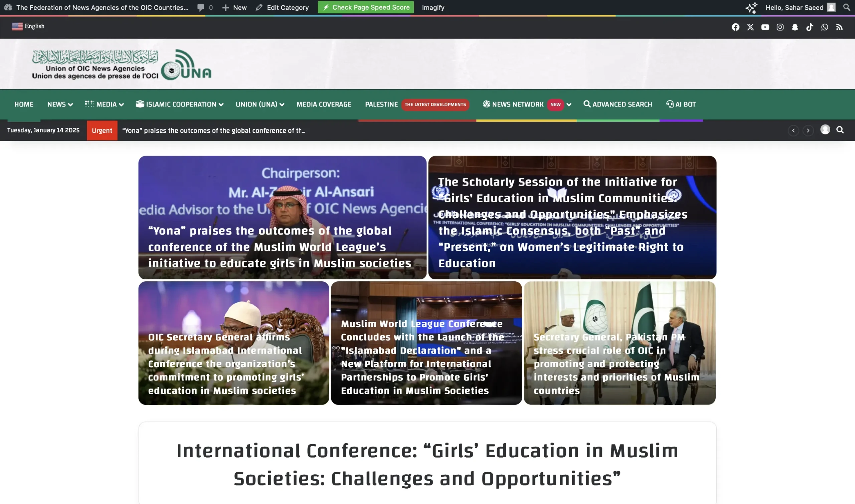Click THE LATEST DEVELOPMENTS badge
855x504 pixels.
(x=435, y=104)
